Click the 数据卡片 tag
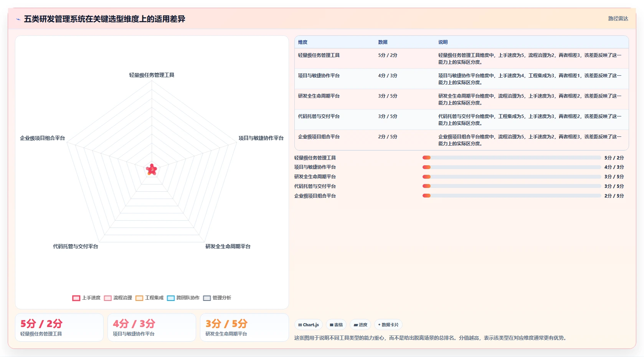 coord(388,325)
